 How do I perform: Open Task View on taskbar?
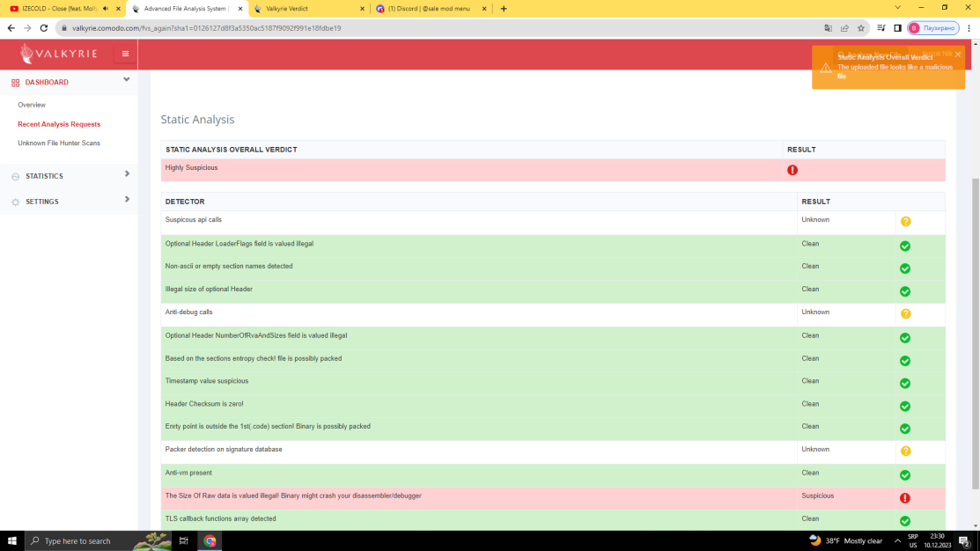[x=184, y=541]
